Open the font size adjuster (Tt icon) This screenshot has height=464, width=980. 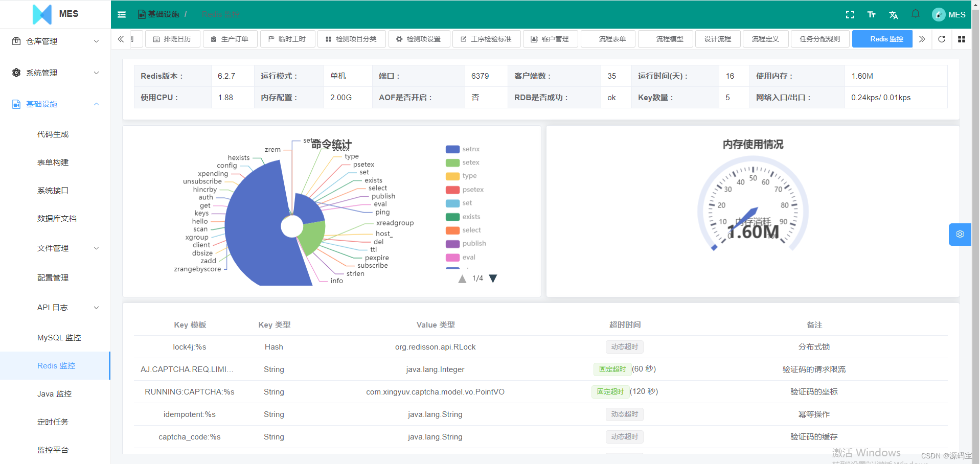[x=871, y=14]
